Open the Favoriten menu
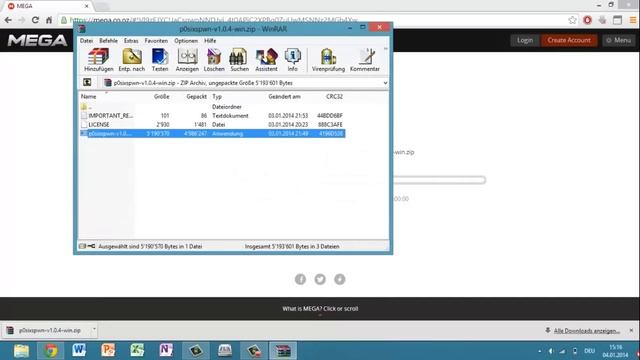The width and height of the screenshot is (640, 360). (156, 41)
